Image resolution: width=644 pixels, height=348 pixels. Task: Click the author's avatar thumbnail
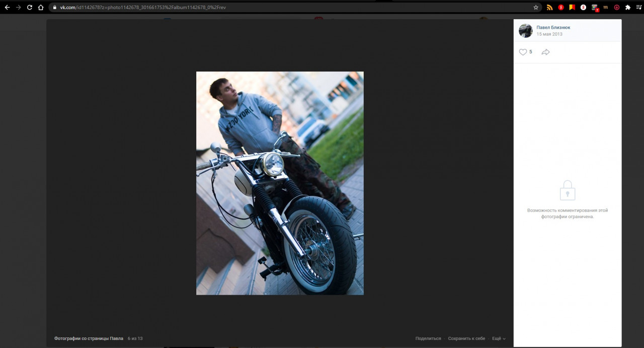[x=526, y=31]
